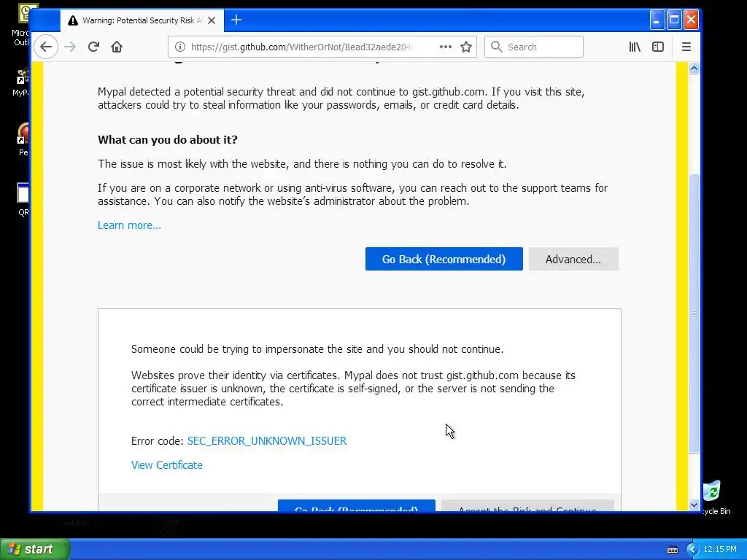This screenshot has width=747, height=560.
Task: Open the View Certificate link
Action: coord(167,465)
